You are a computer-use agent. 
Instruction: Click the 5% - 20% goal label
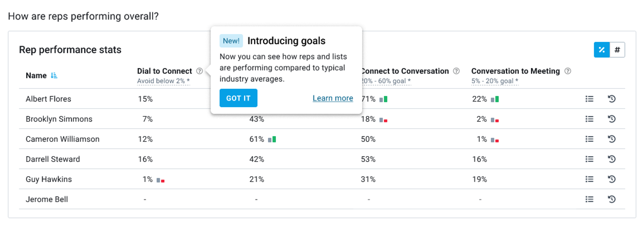[x=495, y=81]
